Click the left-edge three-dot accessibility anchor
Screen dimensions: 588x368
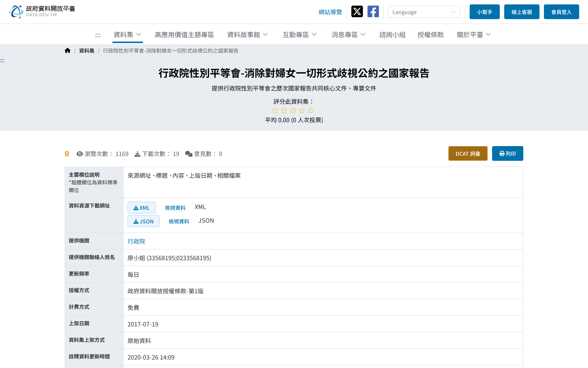(x=2, y=60)
